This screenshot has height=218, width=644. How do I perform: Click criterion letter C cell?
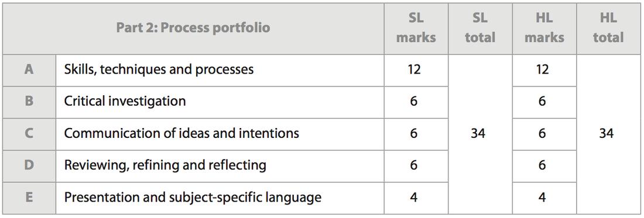pyautogui.click(x=29, y=134)
